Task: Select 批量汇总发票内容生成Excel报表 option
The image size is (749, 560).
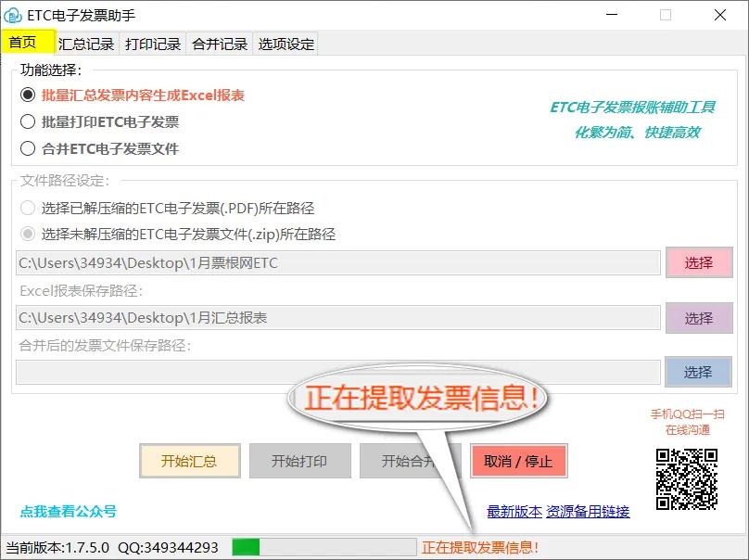Action: coord(133,95)
